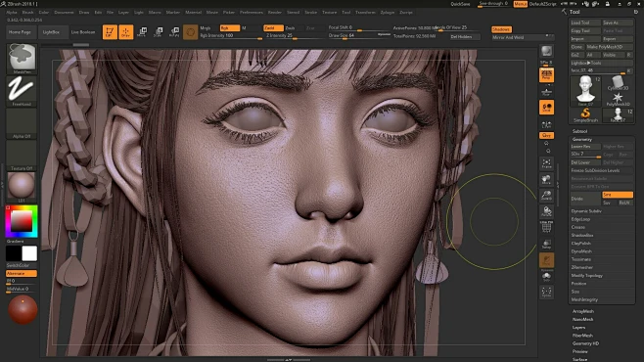Expand the FiberMesh section

pyautogui.click(x=582, y=336)
